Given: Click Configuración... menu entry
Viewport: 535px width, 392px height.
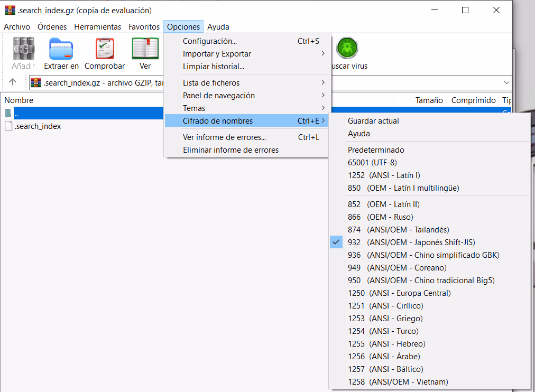Looking at the screenshot, I should pos(209,41).
